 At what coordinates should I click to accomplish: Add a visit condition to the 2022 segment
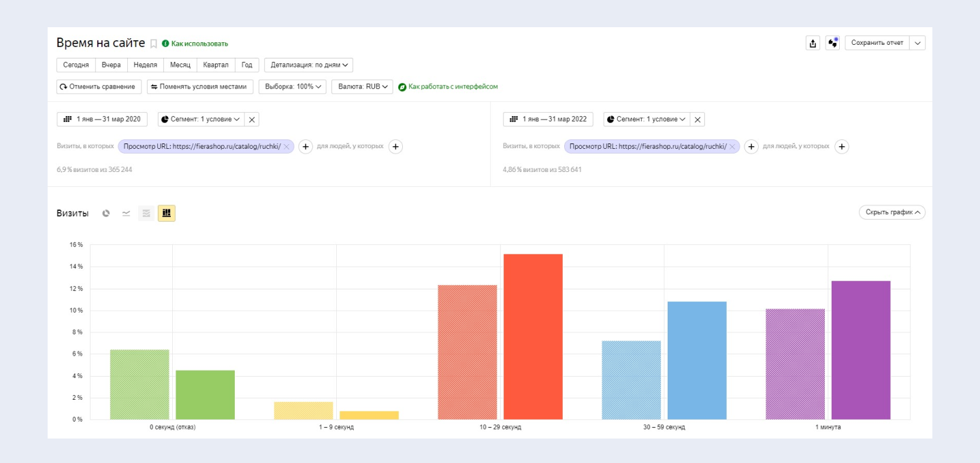coord(751,147)
